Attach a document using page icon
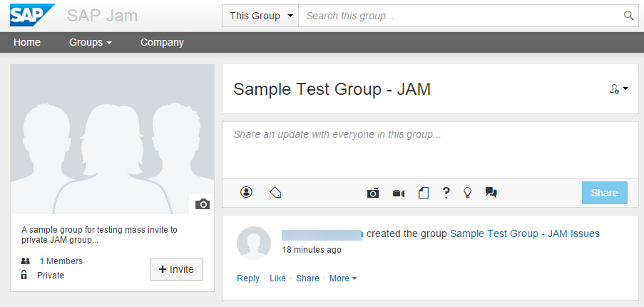The width and height of the screenshot is (644, 307). pyautogui.click(x=424, y=193)
